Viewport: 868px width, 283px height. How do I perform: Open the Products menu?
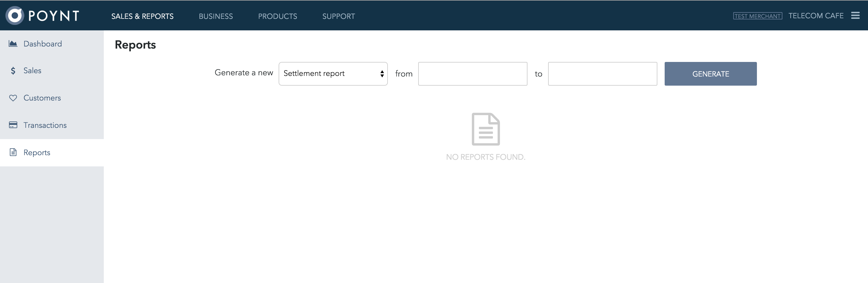pos(277,16)
